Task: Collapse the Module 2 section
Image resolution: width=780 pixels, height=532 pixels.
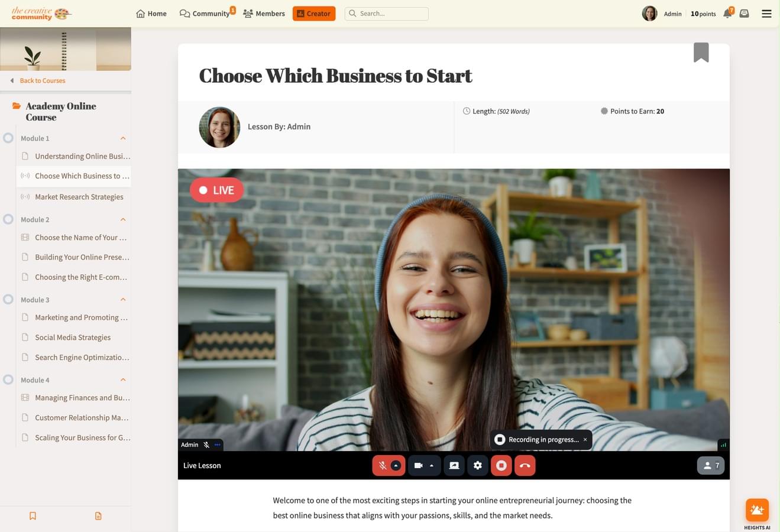Action: click(x=123, y=219)
